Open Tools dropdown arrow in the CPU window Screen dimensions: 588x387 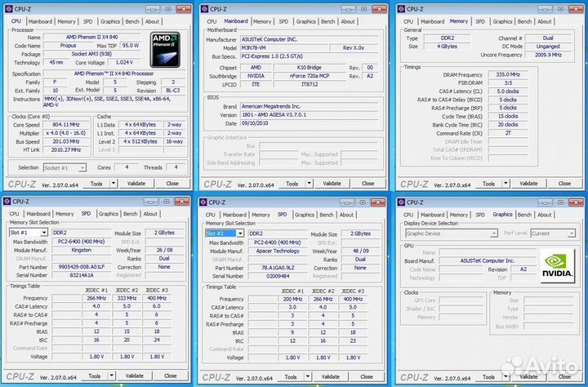click(x=114, y=184)
